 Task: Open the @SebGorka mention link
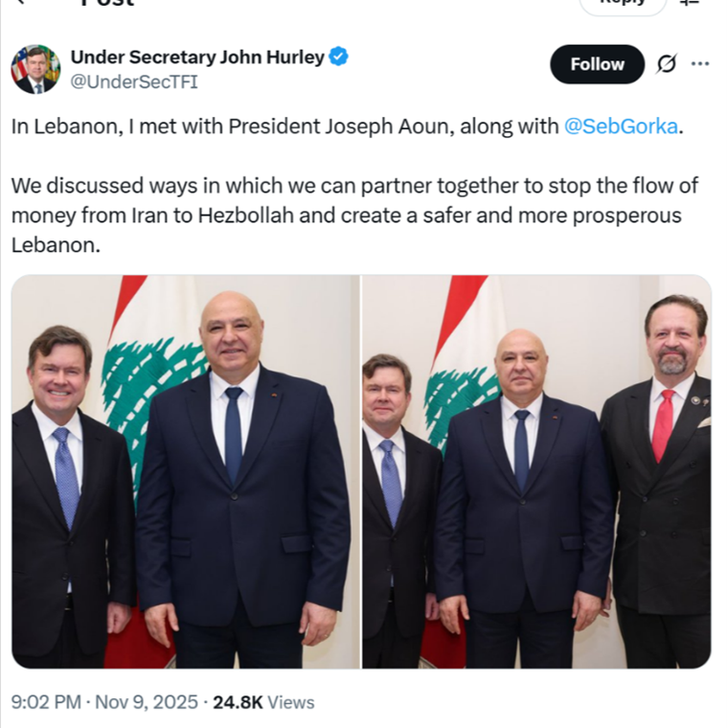pyautogui.click(x=621, y=127)
